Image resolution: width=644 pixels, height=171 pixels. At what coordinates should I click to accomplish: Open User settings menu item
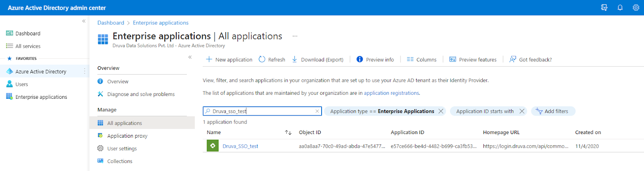pos(122,149)
